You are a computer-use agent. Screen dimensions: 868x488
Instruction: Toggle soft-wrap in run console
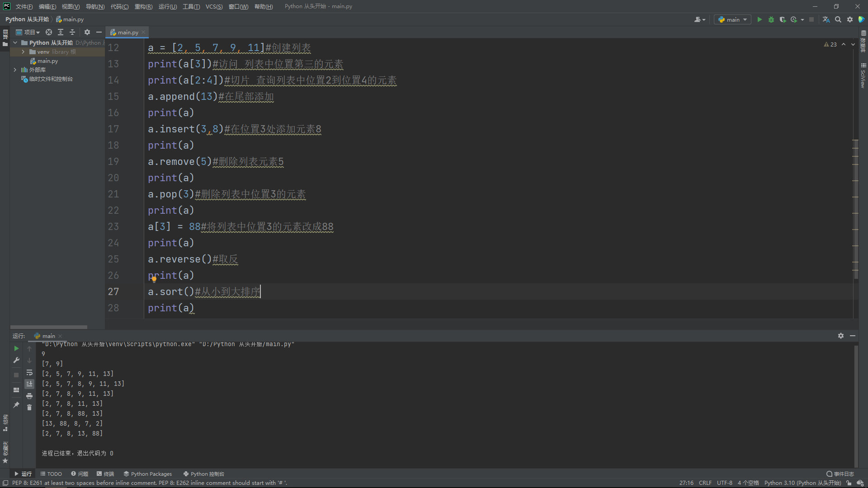point(29,372)
